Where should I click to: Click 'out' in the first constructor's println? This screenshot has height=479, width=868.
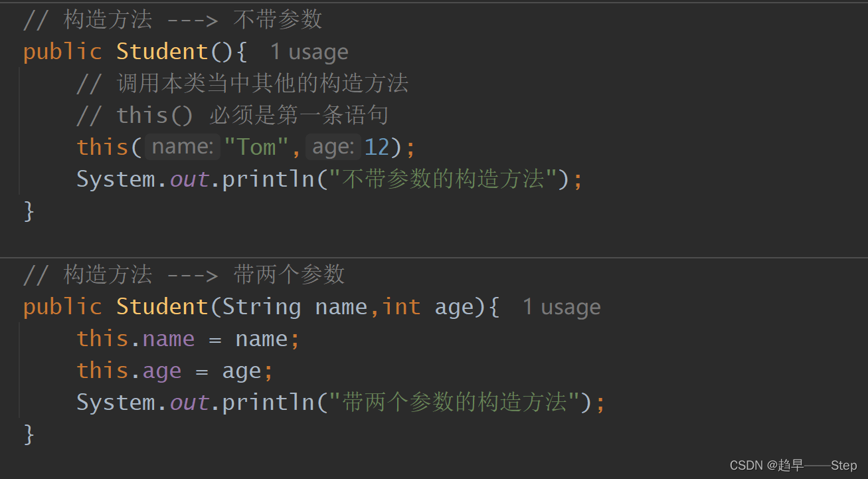coord(189,179)
